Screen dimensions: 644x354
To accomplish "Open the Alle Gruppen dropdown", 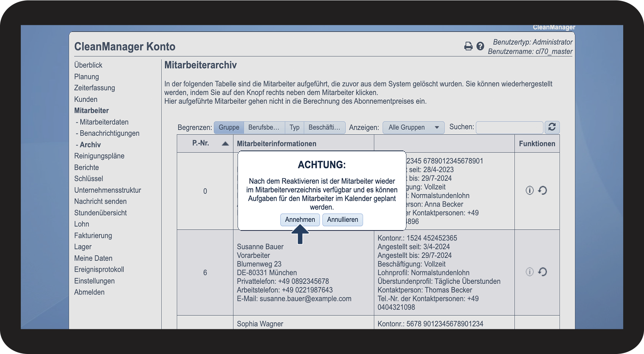I will click(x=413, y=128).
